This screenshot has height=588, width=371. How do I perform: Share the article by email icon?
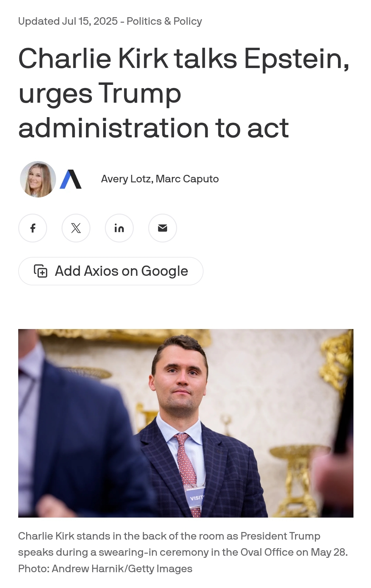point(163,228)
